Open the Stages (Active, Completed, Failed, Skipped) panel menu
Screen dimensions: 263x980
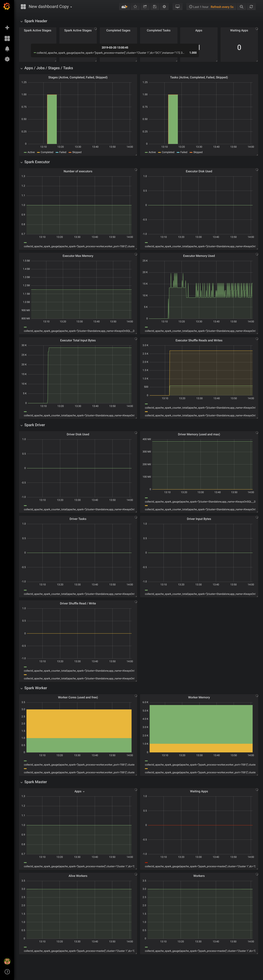[78, 77]
